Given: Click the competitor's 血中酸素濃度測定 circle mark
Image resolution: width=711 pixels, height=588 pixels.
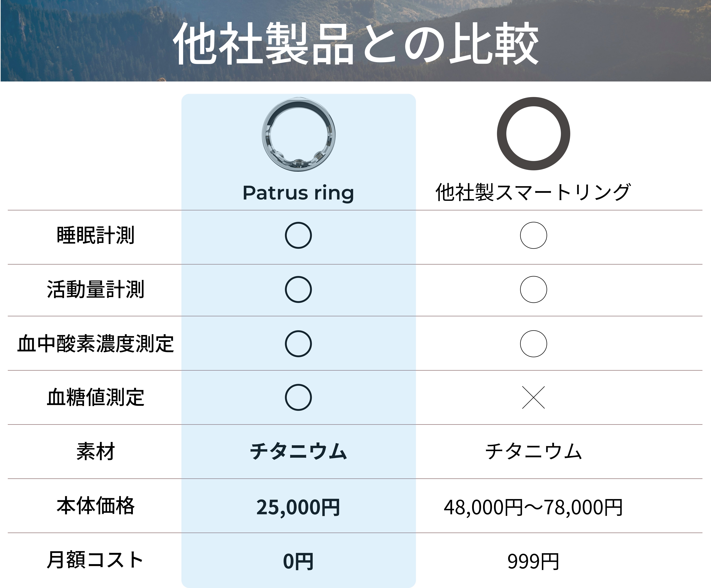Looking at the screenshot, I should pyautogui.click(x=533, y=344).
